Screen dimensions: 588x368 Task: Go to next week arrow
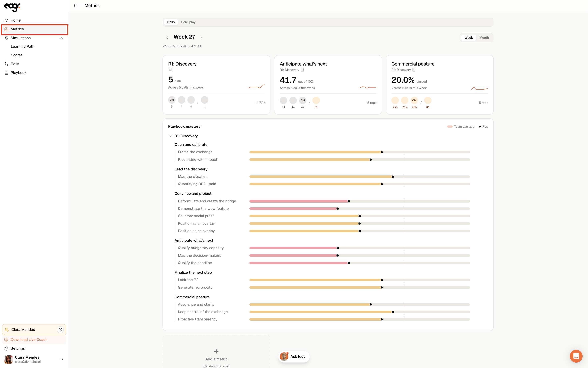click(201, 38)
